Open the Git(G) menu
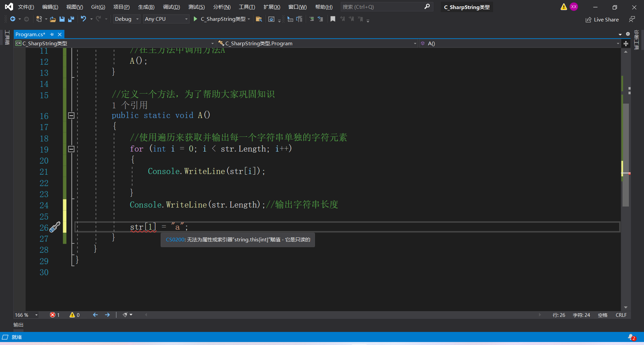Screen dimensions: 644x345 [98, 7]
